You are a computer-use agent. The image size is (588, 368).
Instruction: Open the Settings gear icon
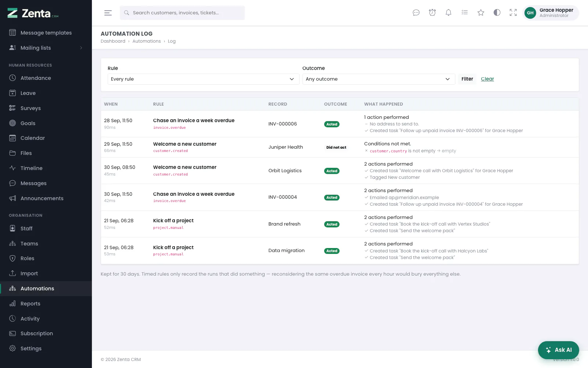point(12,348)
